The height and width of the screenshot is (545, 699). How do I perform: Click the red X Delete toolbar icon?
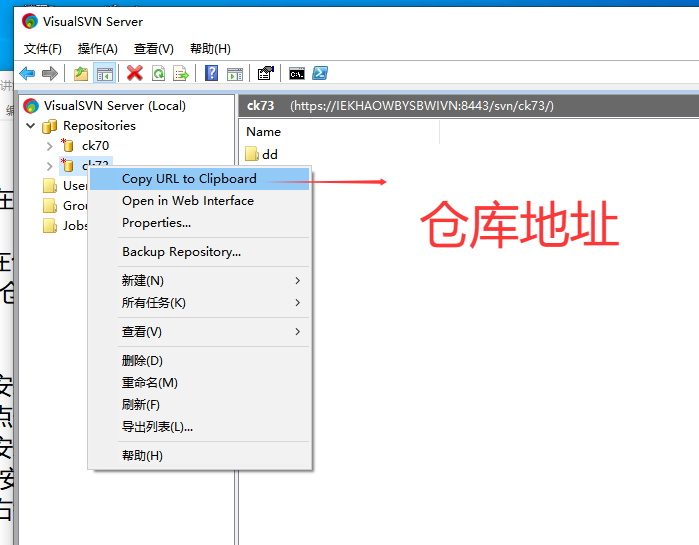[x=135, y=73]
